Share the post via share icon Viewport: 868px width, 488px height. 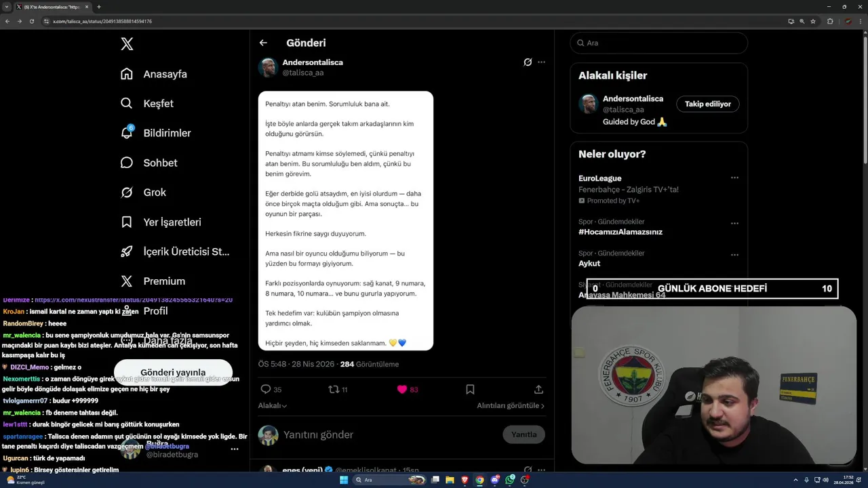point(538,389)
